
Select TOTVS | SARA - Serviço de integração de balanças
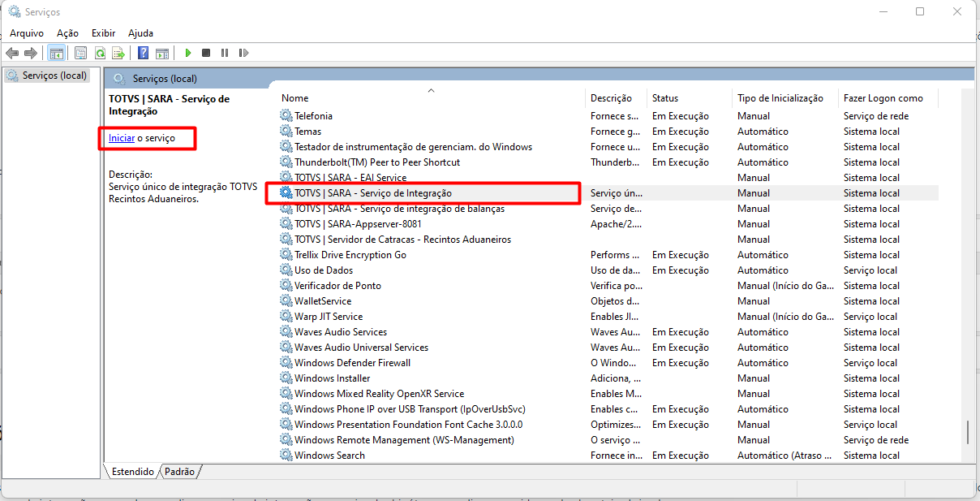(608, 209)
